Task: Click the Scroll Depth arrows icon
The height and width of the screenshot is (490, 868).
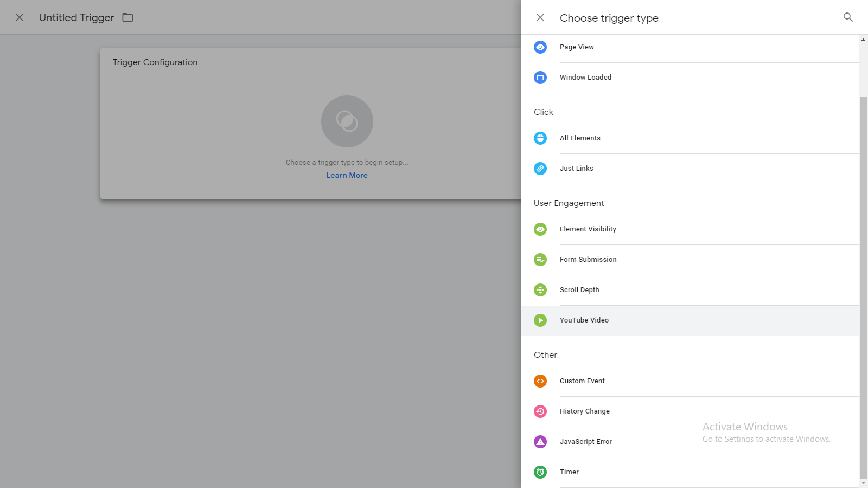Action: tap(540, 290)
